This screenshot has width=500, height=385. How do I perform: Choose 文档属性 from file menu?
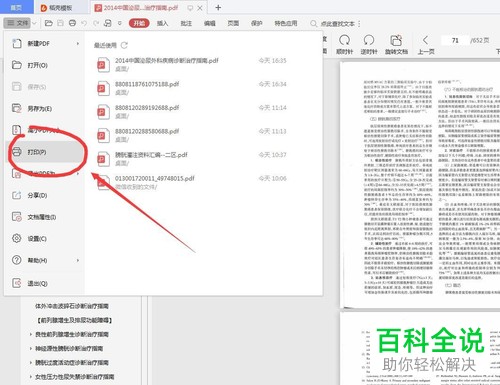[x=45, y=217]
